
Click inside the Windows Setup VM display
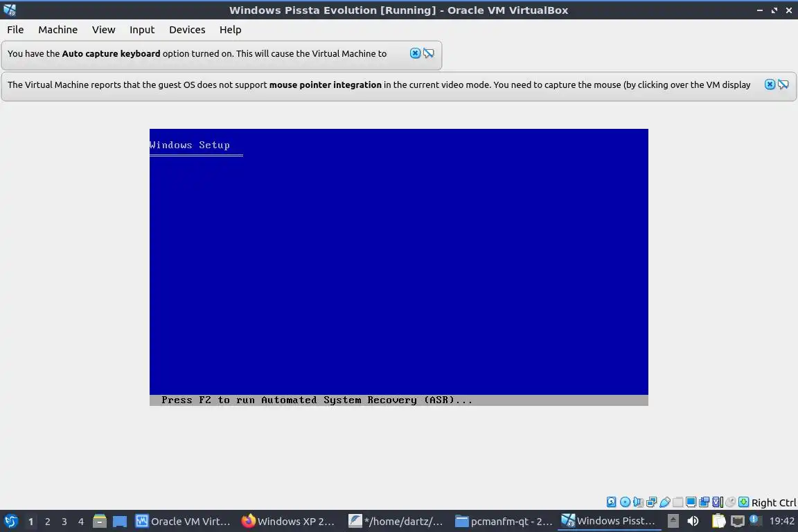pyautogui.click(x=398, y=267)
